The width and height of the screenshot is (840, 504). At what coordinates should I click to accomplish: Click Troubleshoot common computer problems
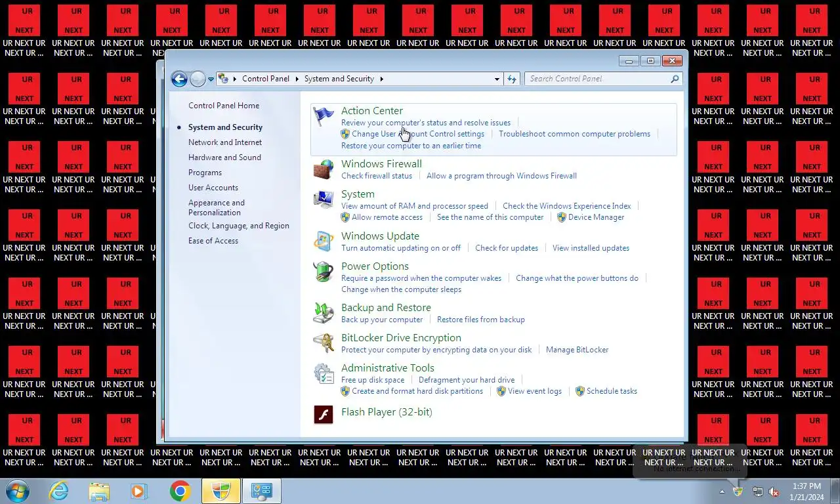tap(574, 134)
